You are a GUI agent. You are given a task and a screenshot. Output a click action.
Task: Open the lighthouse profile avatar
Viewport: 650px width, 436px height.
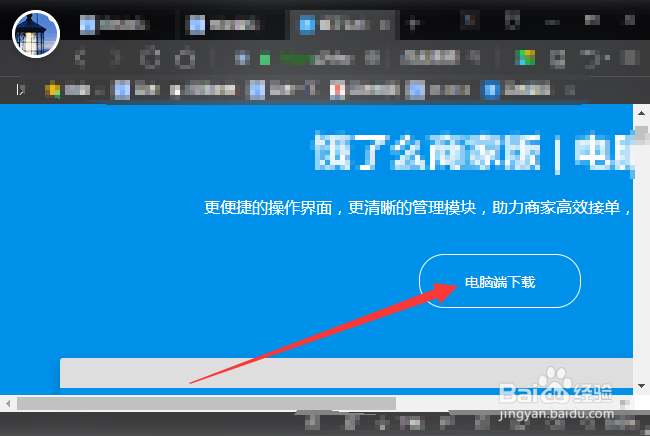(36, 34)
